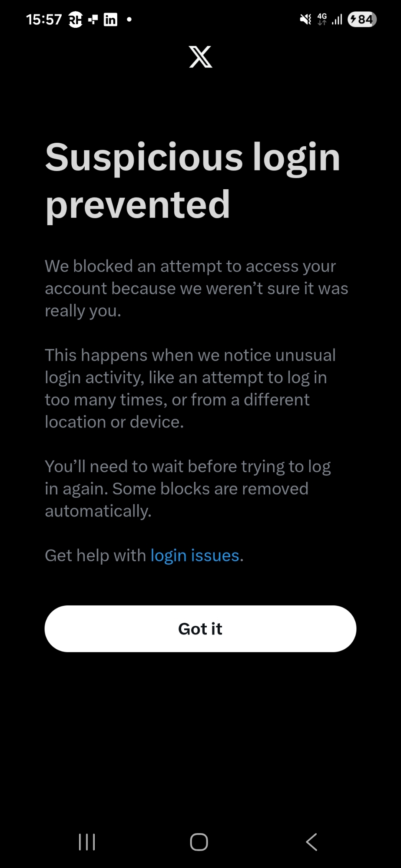The height and width of the screenshot is (868, 401).
Task: Tap the 4G mobile data indicator
Action: (322, 19)
